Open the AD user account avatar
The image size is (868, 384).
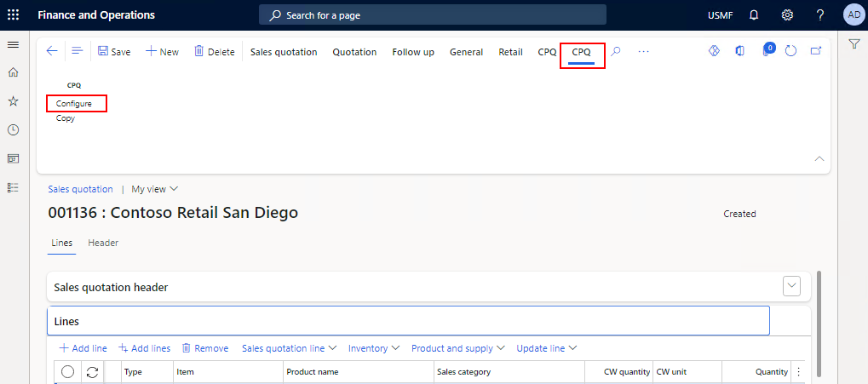tap(853, 15)
